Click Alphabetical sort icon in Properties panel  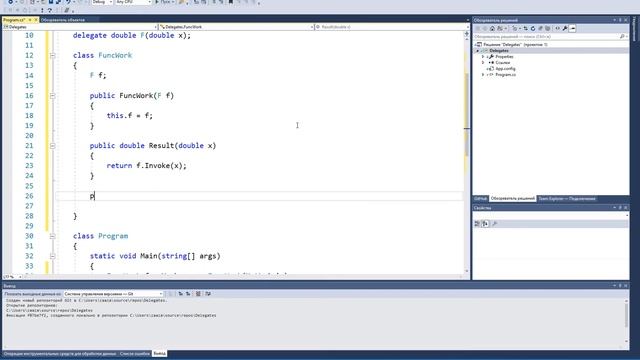pyautogui.click(x=485, y=224)
